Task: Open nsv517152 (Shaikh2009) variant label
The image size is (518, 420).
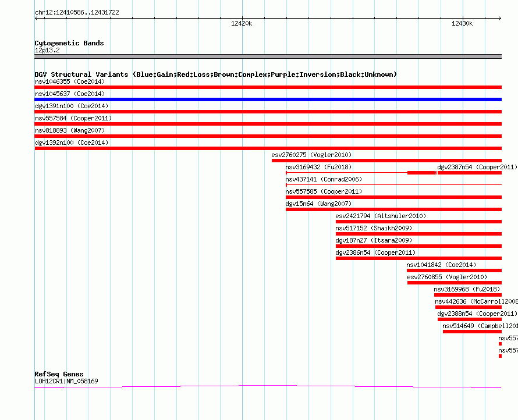Action: (374, 228)
